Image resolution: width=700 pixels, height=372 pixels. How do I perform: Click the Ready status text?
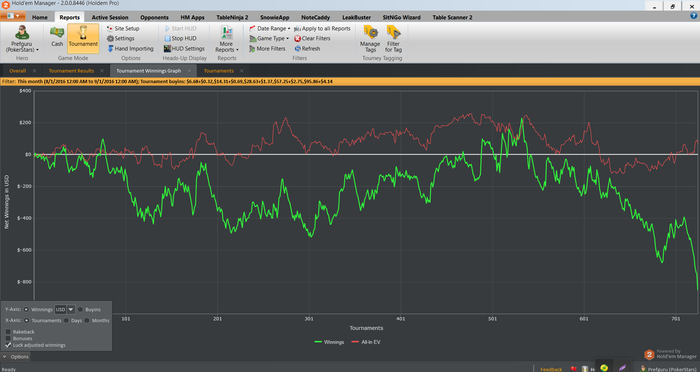8,369
